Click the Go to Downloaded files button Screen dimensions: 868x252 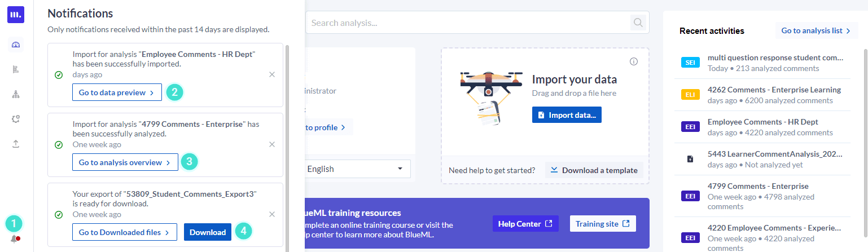[125, 232]
